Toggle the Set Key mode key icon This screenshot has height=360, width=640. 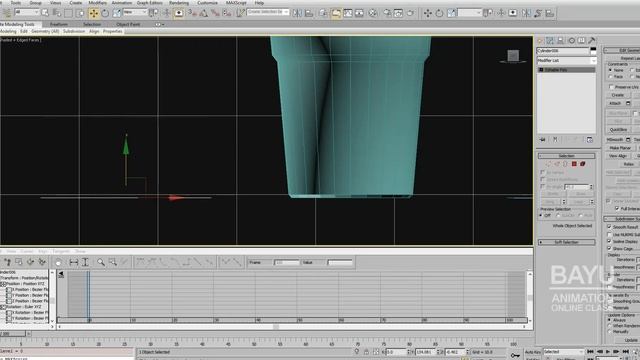coord(516,355)
